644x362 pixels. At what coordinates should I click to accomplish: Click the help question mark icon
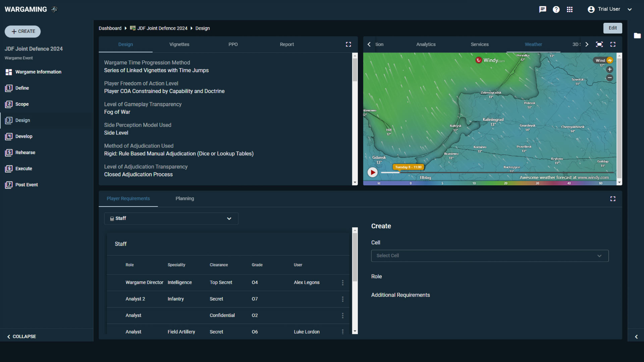556,9
